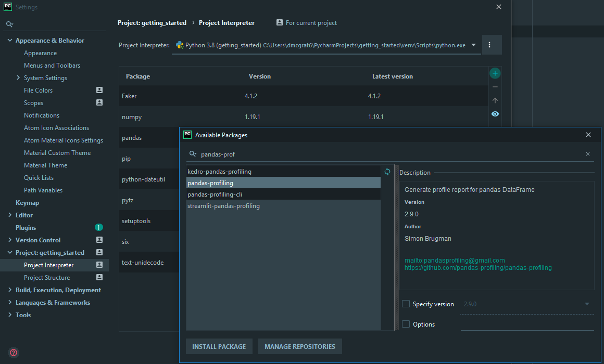
Task: Select Project Structure in settings tree
Action: 47,278
